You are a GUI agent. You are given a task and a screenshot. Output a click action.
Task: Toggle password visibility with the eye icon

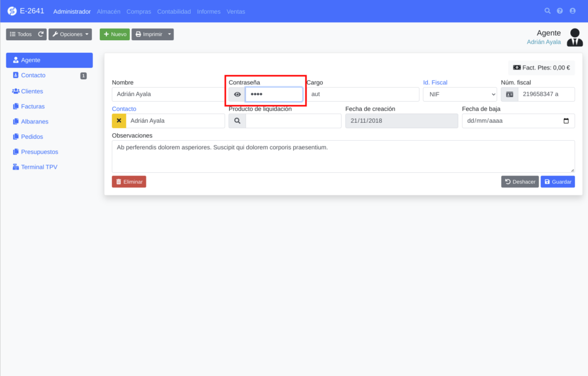[x=237, y=94]
